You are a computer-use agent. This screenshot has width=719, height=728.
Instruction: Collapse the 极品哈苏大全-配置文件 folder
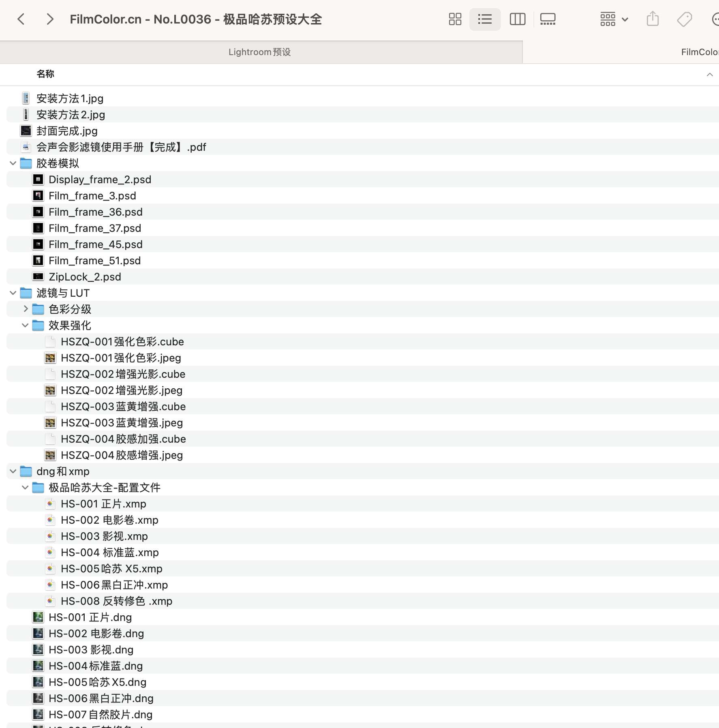coord(25,488)
